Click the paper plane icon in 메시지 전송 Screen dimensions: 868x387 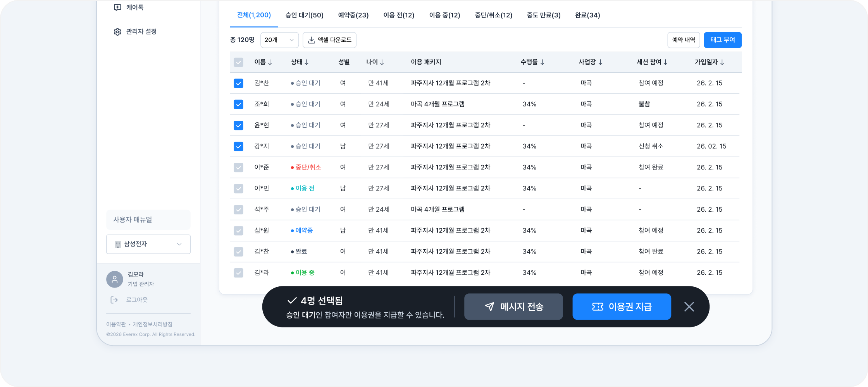pos(490,307)
